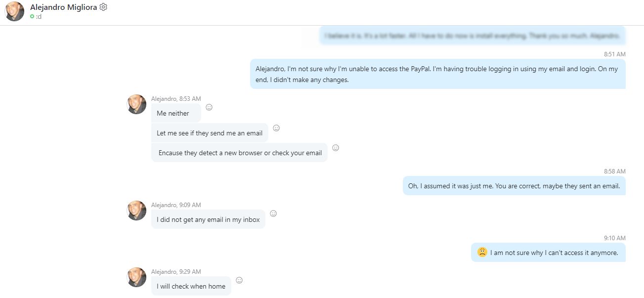The image size is (644, 298).
Task: Click emoji reaction beside 'Let me see if they send me an email'
Action: pos(276,128)
